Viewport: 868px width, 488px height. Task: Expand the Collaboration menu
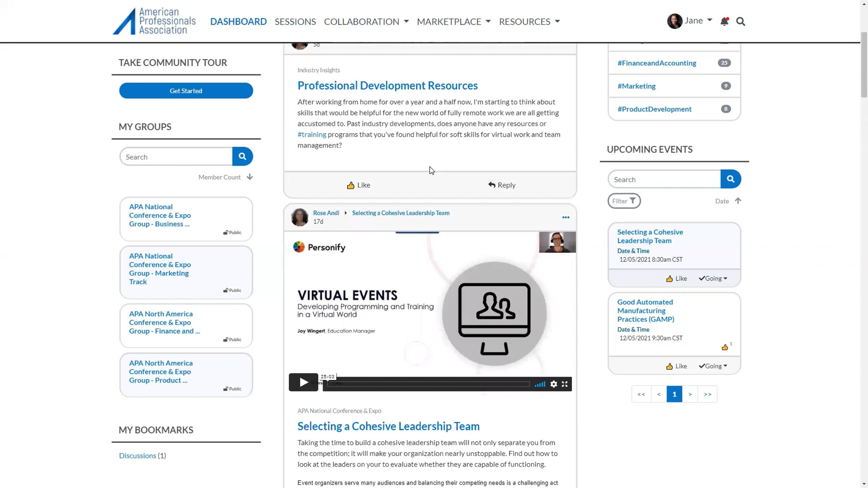coord(366,21)
